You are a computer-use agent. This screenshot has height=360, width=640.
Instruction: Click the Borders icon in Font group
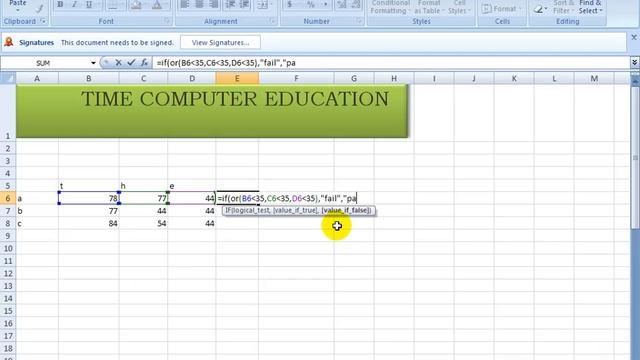[113, 4]
